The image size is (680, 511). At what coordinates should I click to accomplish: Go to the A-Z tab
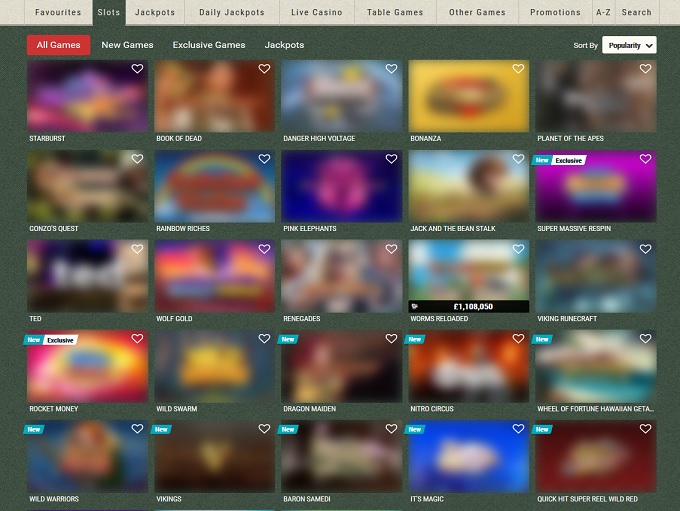point(603,13)
